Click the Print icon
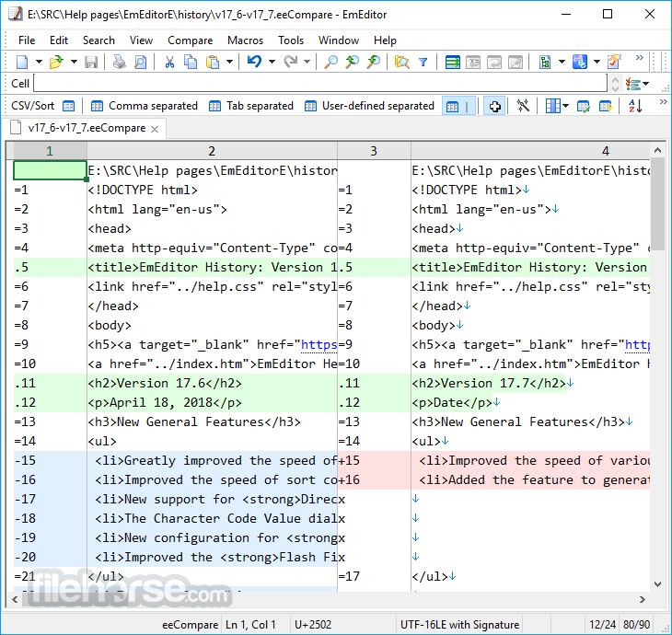The height and width of the screenshot is (635, 672). click(119, 63)
